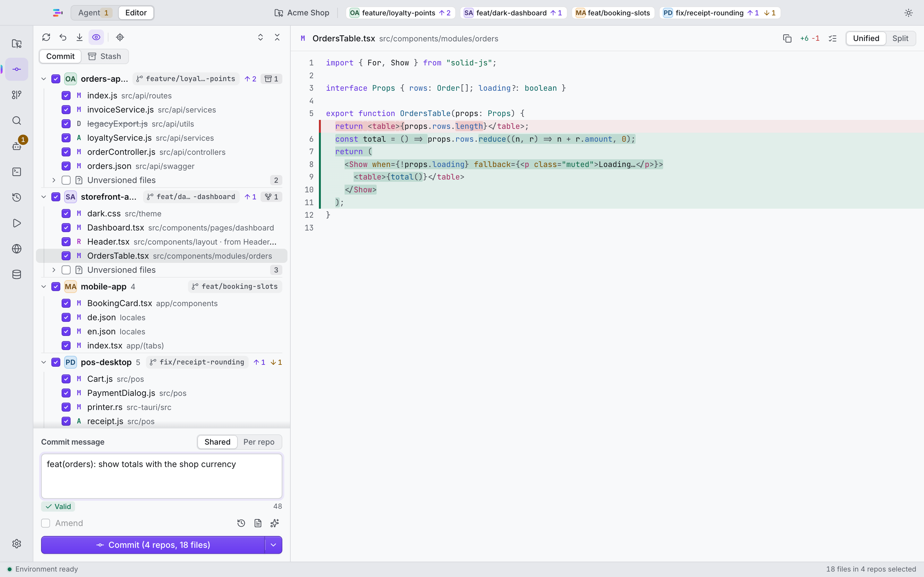Click the download update icon in commit toolbar

pyautogui.click(x=80, y=37)
